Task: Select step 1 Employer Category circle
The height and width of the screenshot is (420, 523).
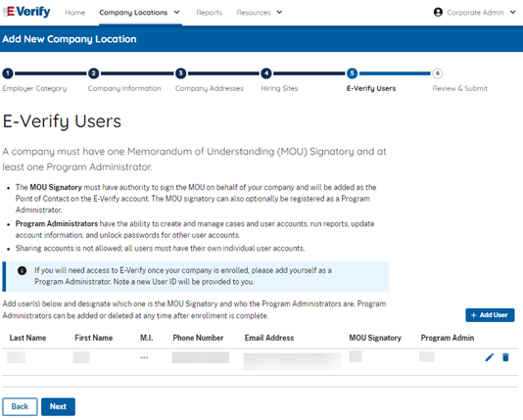Action: pyautogui.click(x=8, y=73)
